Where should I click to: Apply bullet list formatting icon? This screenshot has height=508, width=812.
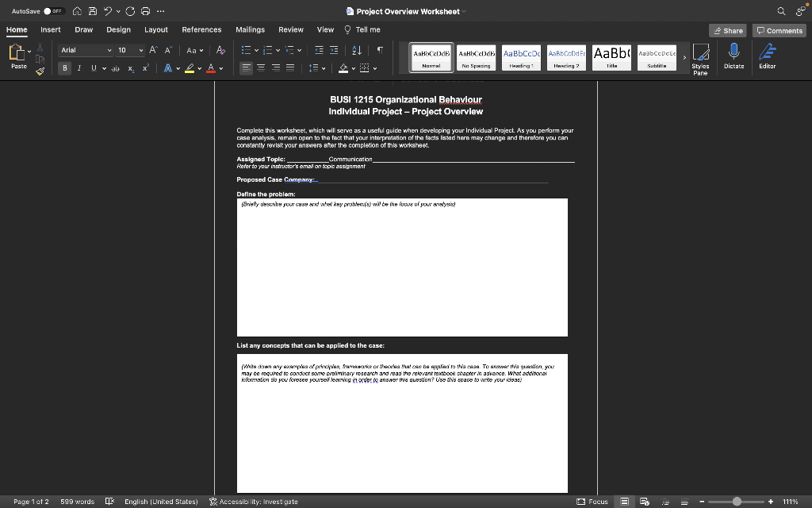click(246, 50)
